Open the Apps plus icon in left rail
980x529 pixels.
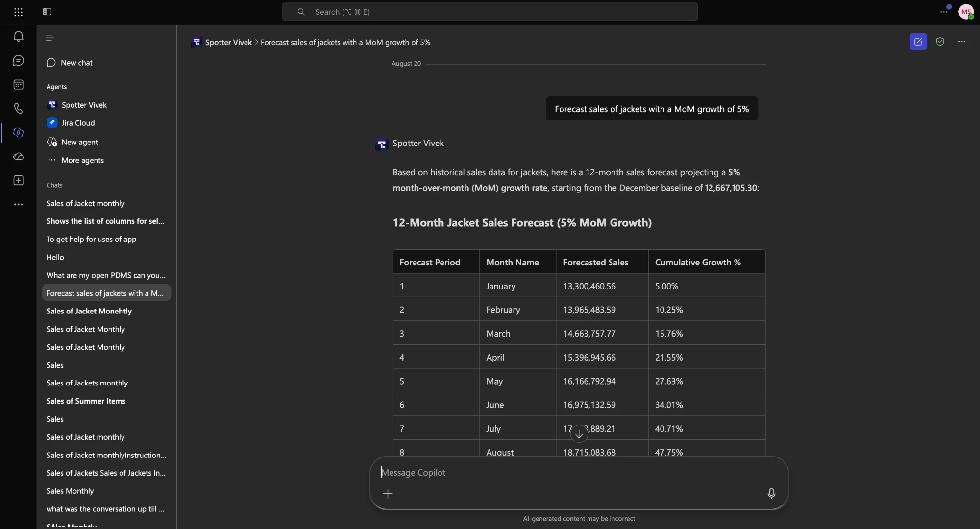click(18, 180)
